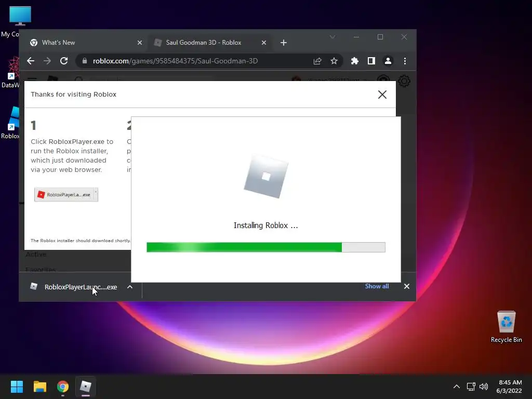Go back in Chrome browser
The image size is (532, 399).
31,61
